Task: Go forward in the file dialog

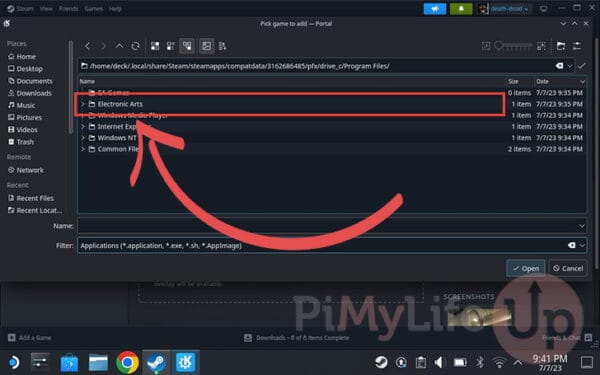Action: pyautogui.click(x=103, y=46)
